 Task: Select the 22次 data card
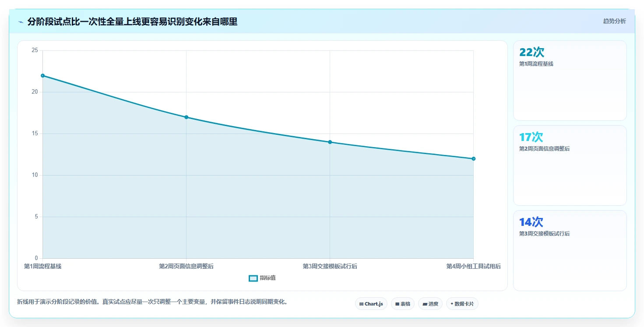tap(570, 81)
